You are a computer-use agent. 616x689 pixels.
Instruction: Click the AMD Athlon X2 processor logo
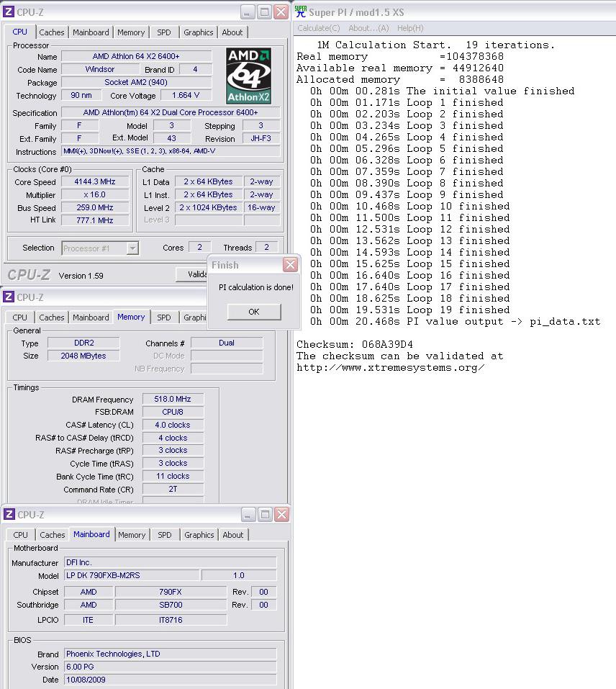coord(248,76)
